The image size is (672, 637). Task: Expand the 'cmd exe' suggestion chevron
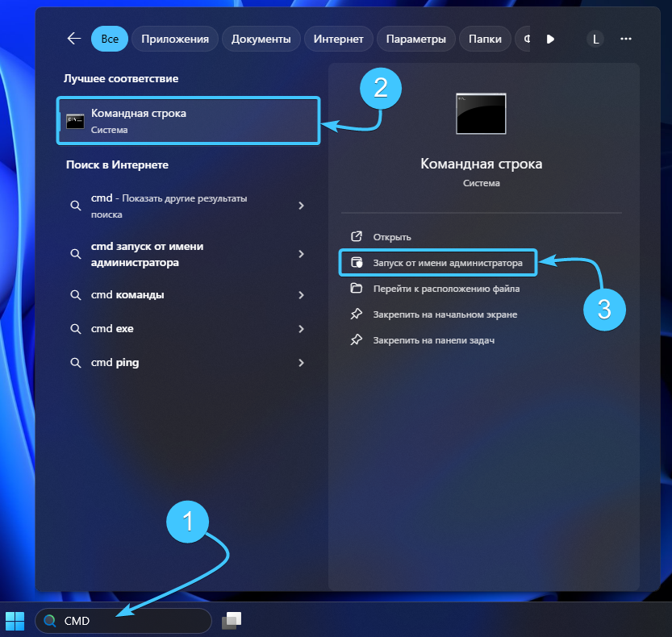pyautogui.click(x=301, y=329)
